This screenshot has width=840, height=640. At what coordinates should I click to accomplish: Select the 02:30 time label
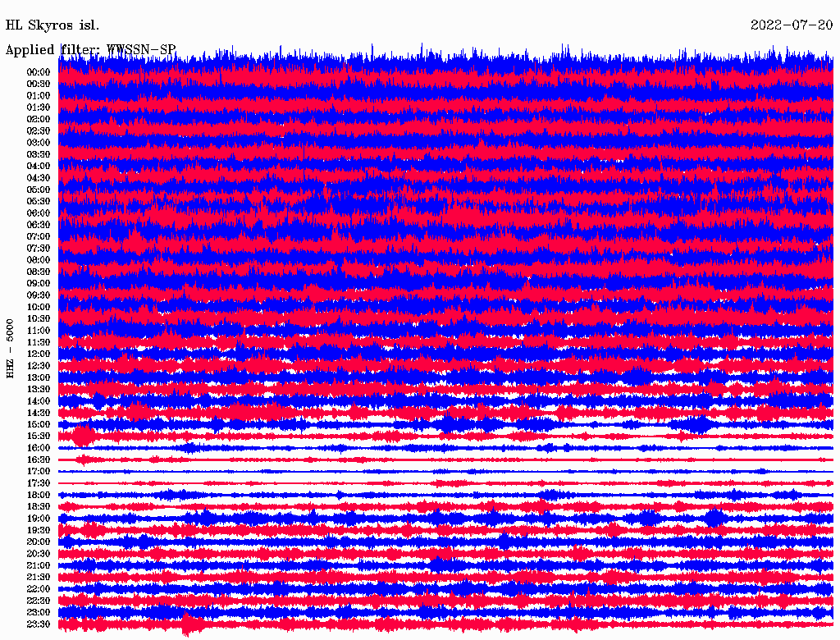39,131
